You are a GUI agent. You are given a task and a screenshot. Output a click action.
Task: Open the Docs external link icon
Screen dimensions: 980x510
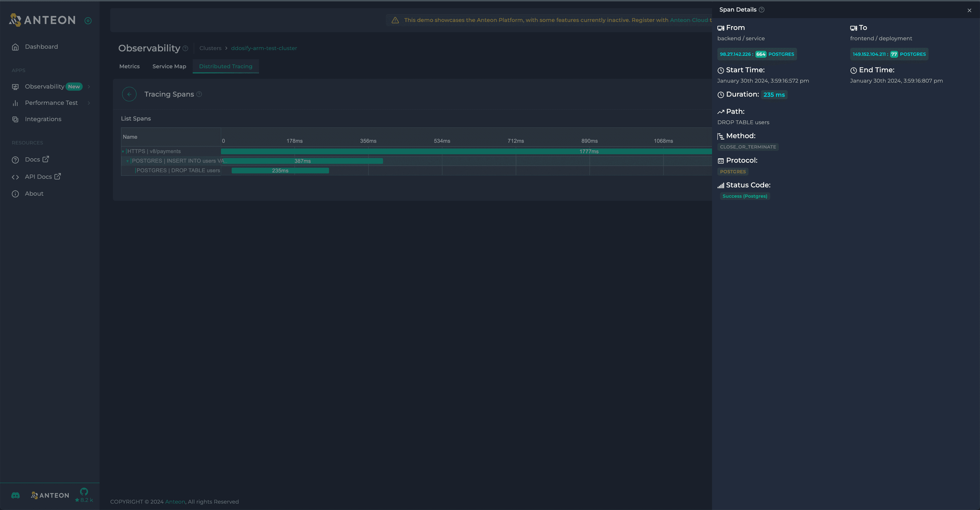coord(46,159)
